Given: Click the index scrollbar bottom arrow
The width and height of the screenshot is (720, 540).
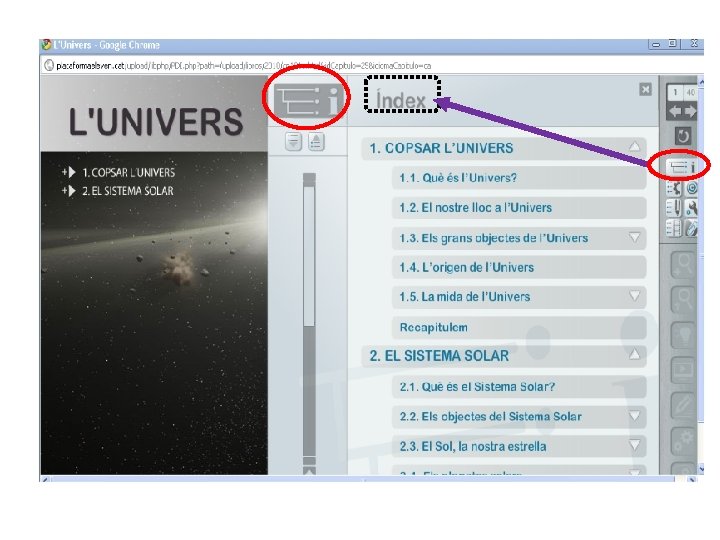Looking at the screenshot, I should pos(309,470).
